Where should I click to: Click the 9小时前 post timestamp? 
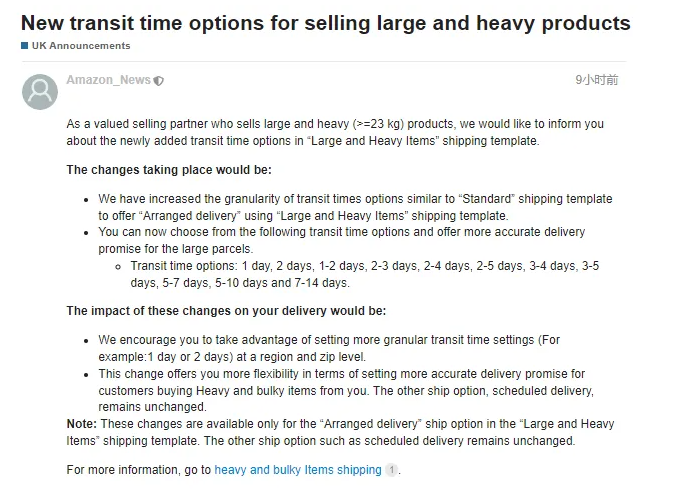[597, 80]
